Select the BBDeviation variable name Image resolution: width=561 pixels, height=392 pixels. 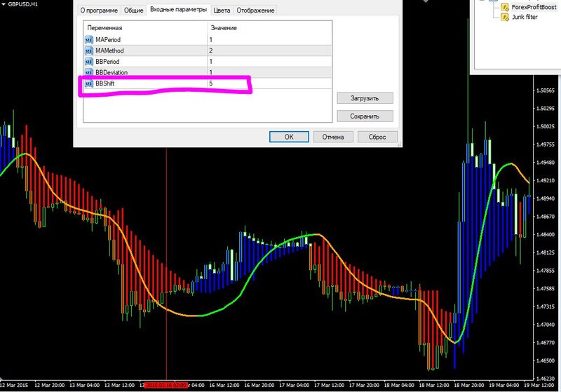(111, 73)
